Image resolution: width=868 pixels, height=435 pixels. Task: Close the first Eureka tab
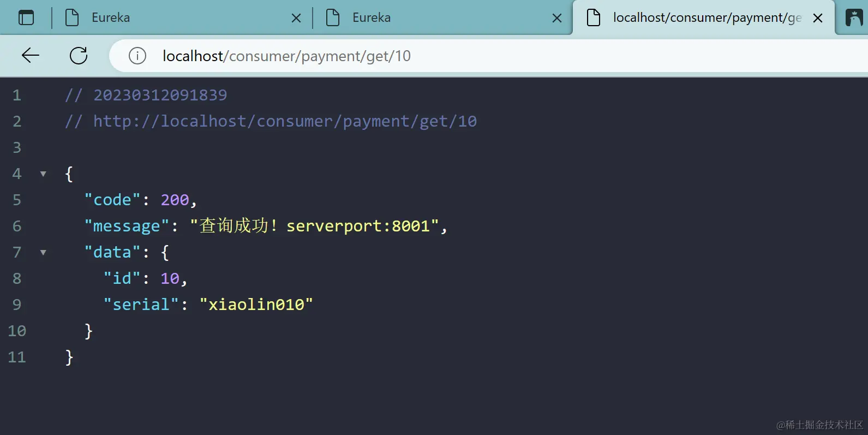point(296,18)
